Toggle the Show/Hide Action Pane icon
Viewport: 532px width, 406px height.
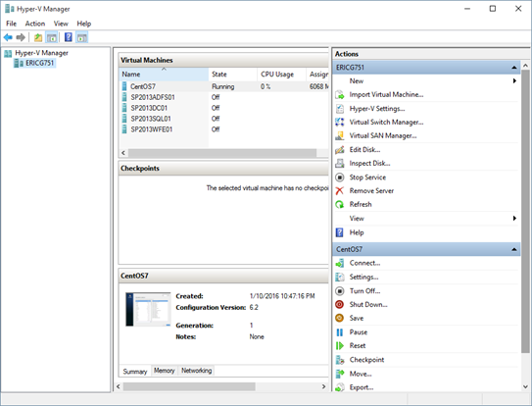(x=81, y=37)
